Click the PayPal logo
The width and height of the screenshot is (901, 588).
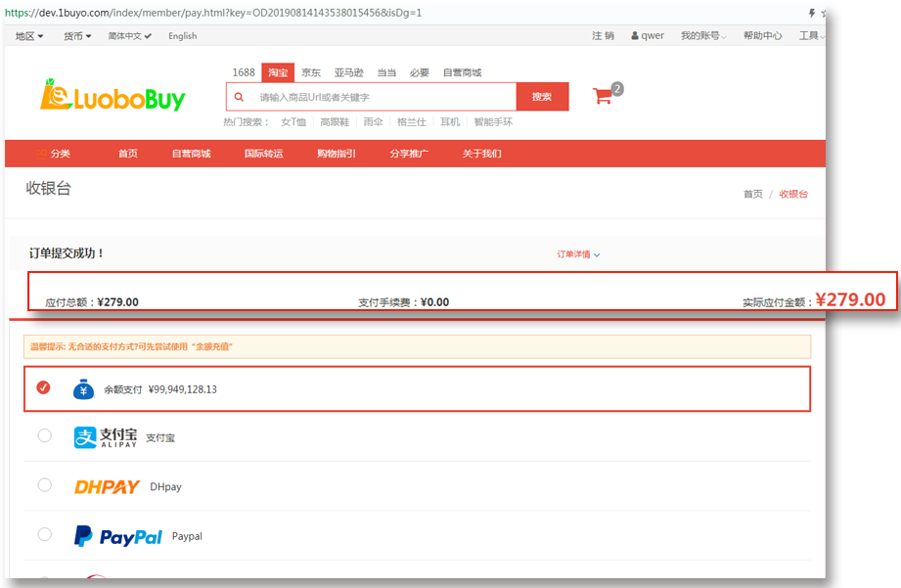click(117, 536)
